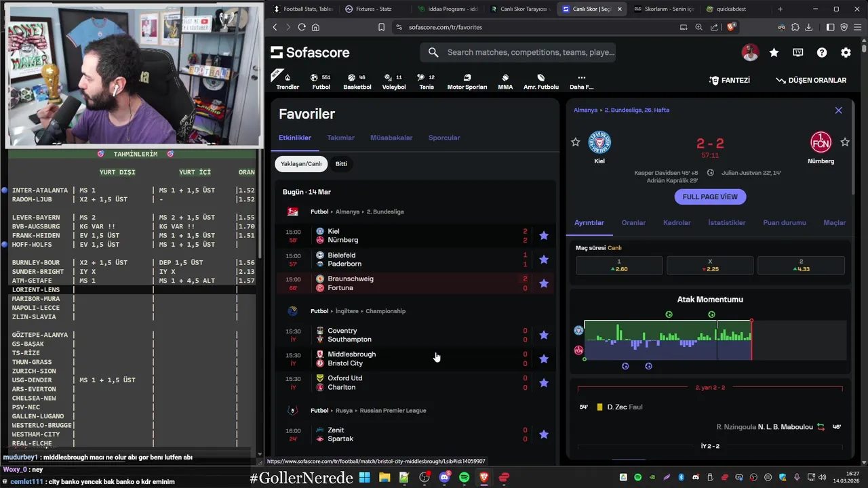The image size is (868, 488).
Task: Open browser home page icon
Action: pyautogui.click(x=315, y=27)
